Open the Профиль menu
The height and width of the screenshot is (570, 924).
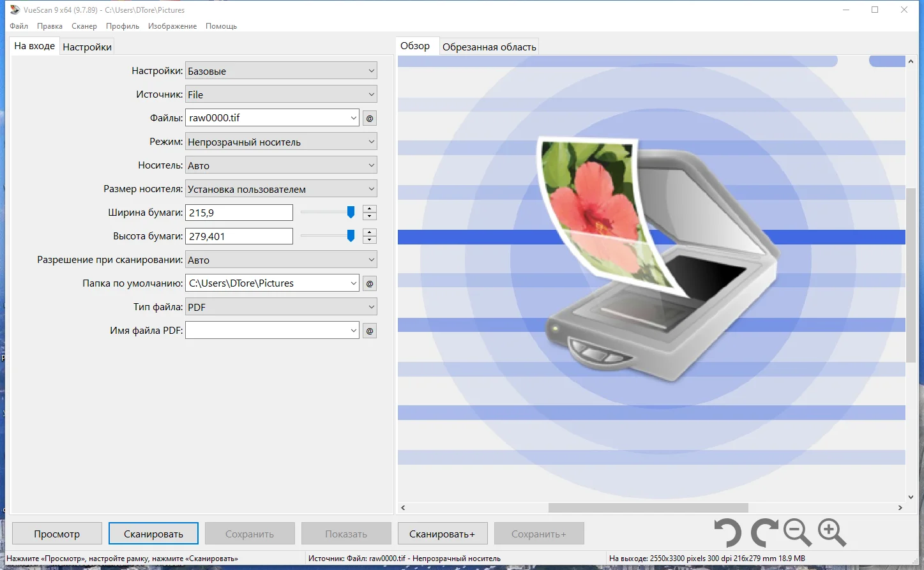(123, 26)
